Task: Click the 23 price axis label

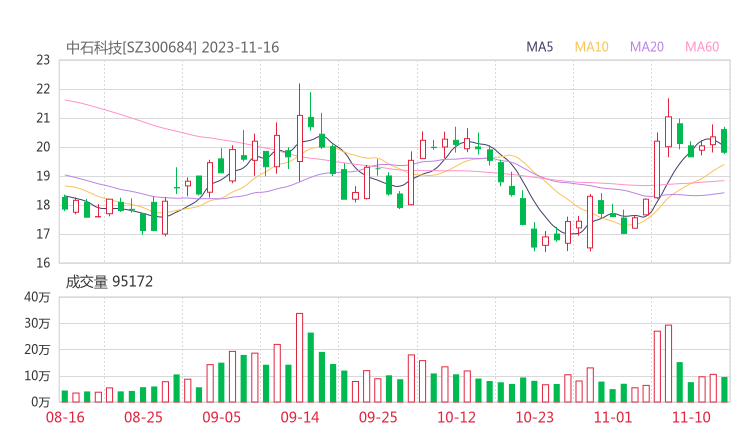Action: click(x=43, y=60)
